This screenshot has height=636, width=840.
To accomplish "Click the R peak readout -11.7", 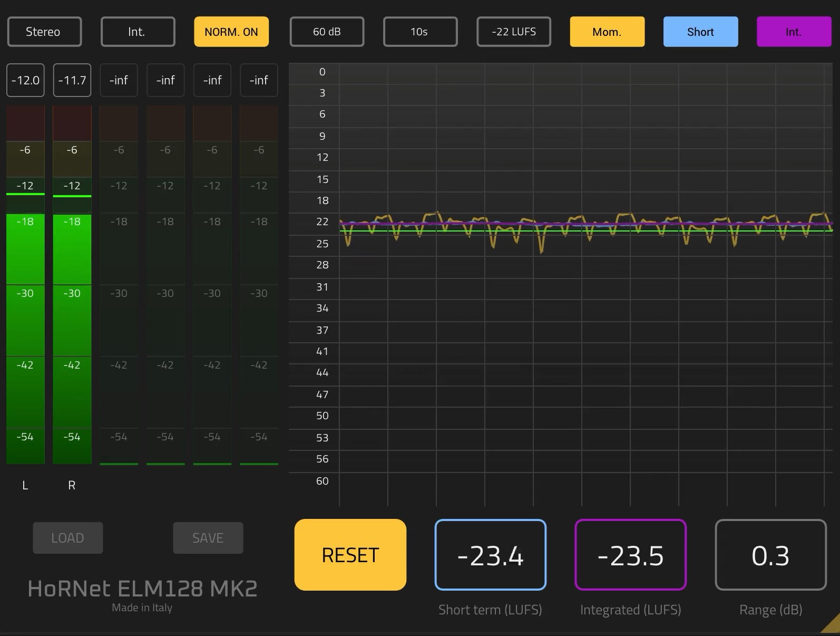I will click(72, 80).
